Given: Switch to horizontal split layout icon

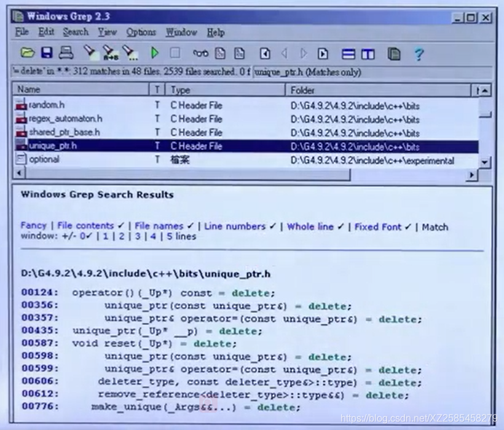Looking at the screenshot, I should (x=348, y=54).
